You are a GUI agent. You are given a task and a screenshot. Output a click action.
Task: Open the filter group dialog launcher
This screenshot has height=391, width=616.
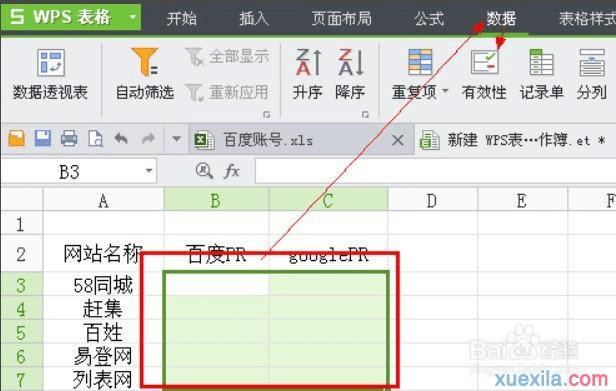pos(267,114)
